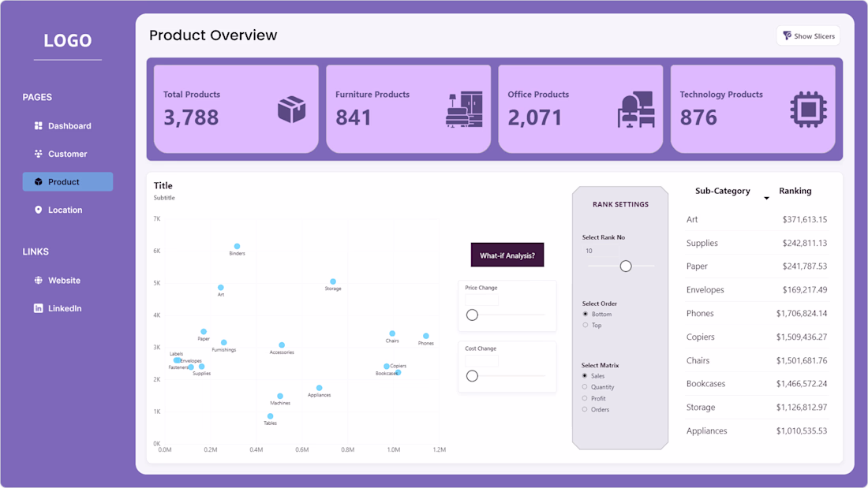Click the filter icon on Show Slicers

pos(787,36)
